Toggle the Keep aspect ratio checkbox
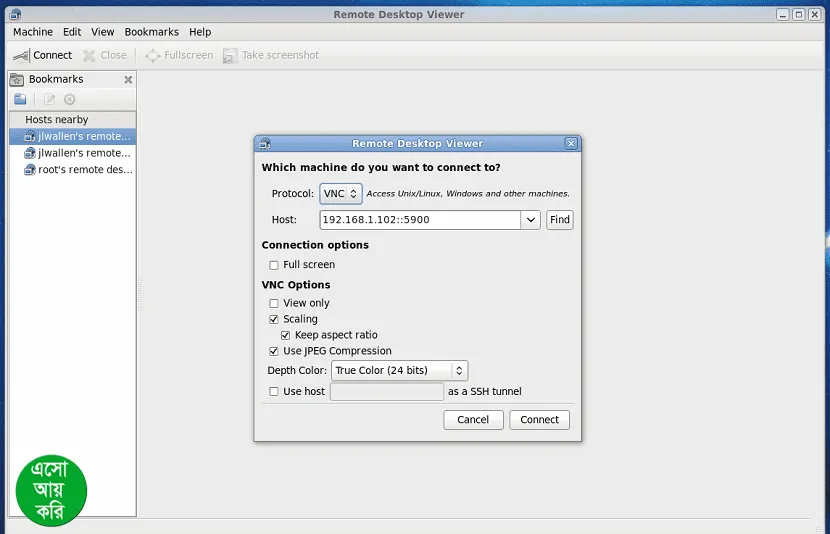 click(286, 335)
